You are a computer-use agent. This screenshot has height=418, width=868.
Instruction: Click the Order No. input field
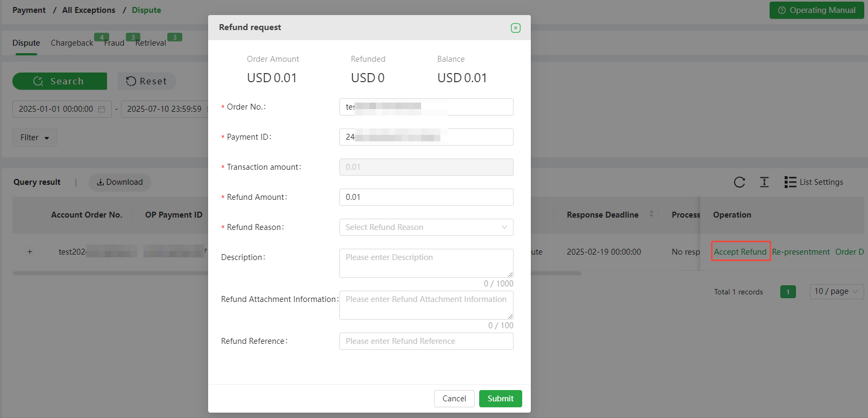[426, 107]
